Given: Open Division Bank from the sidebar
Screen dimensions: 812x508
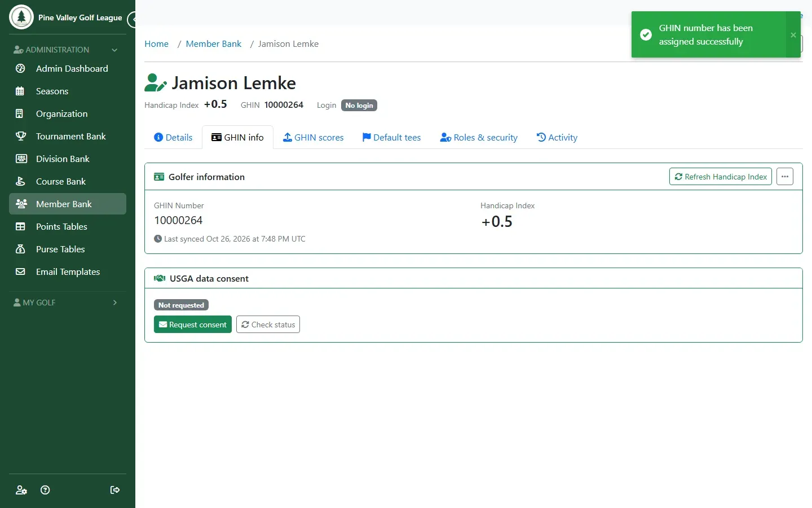Looking at the screenshot, I should (68, 159).
